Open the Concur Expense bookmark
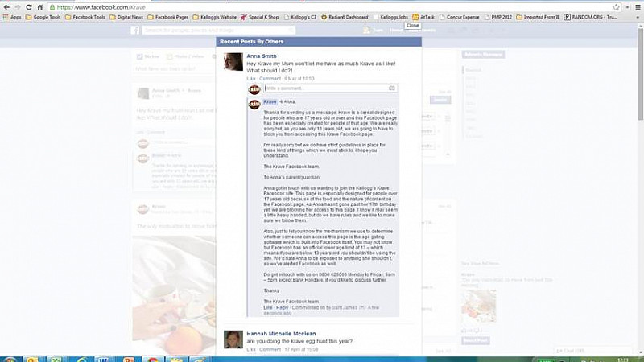Image resolution: width=644 pixels, height=362 pixels. 459,17
